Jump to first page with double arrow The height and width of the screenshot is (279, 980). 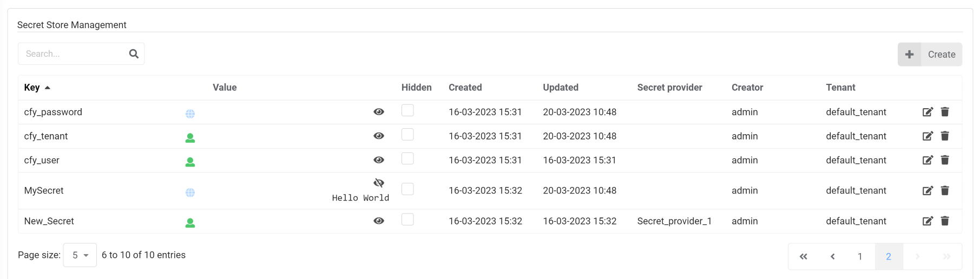tap(803, 256)
